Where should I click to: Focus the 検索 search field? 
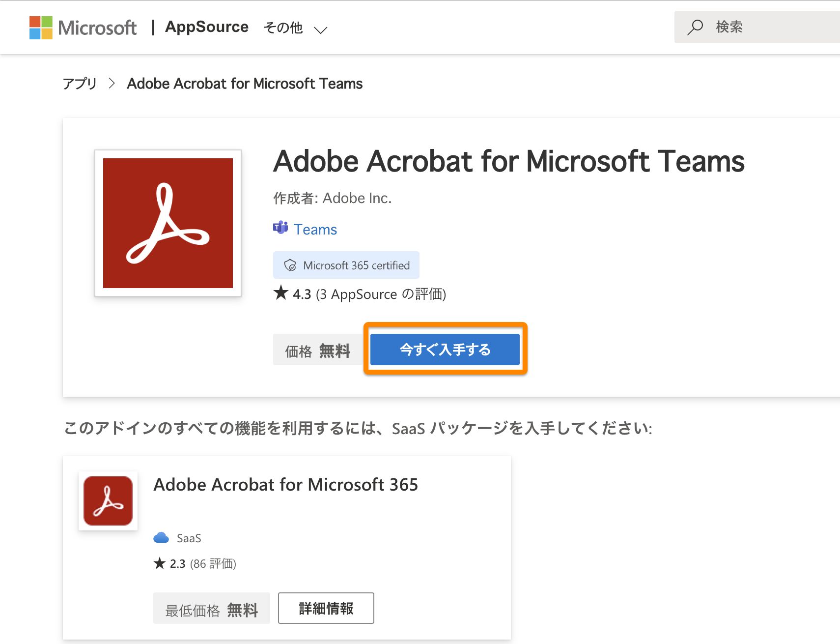tap(757, 27)
